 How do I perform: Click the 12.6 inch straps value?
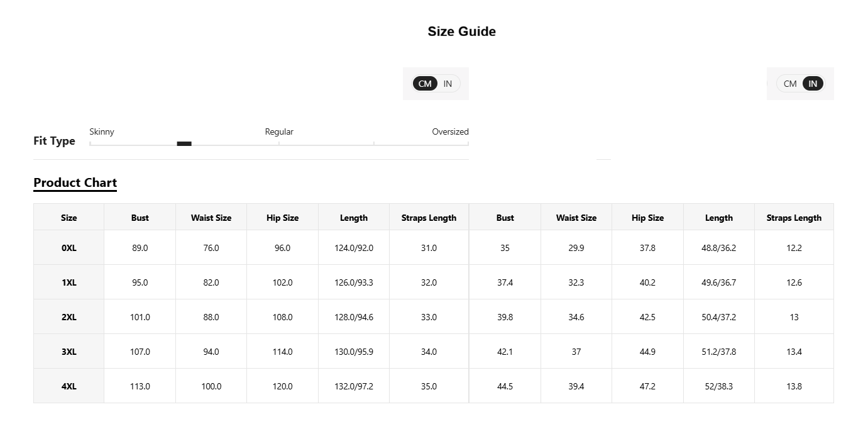(794, 282)
